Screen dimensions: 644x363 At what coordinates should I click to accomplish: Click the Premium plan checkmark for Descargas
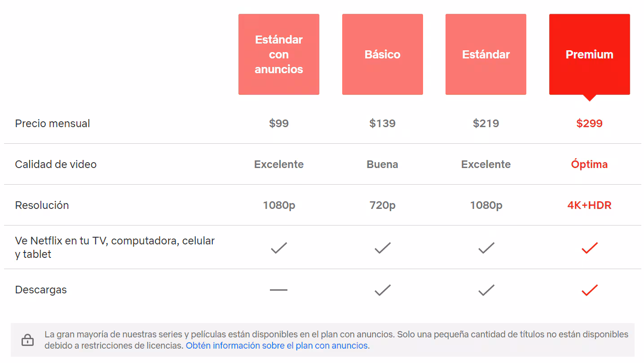pos(589,290)
